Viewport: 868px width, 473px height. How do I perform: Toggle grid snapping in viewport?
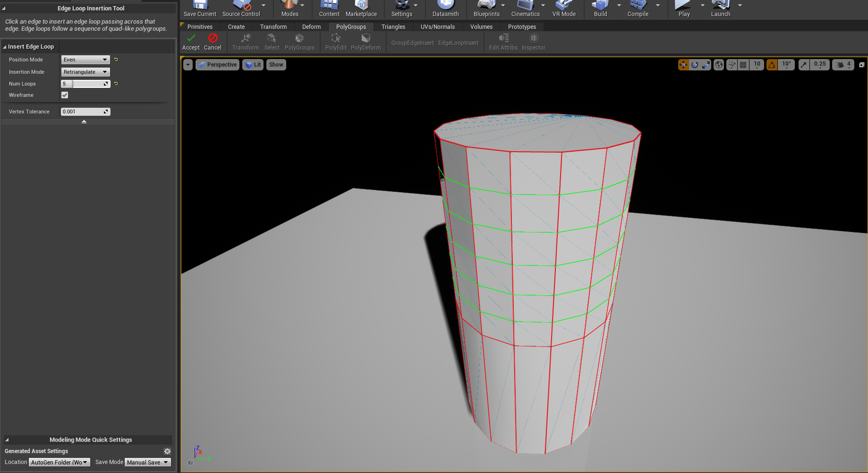click(x=743, y=65)
